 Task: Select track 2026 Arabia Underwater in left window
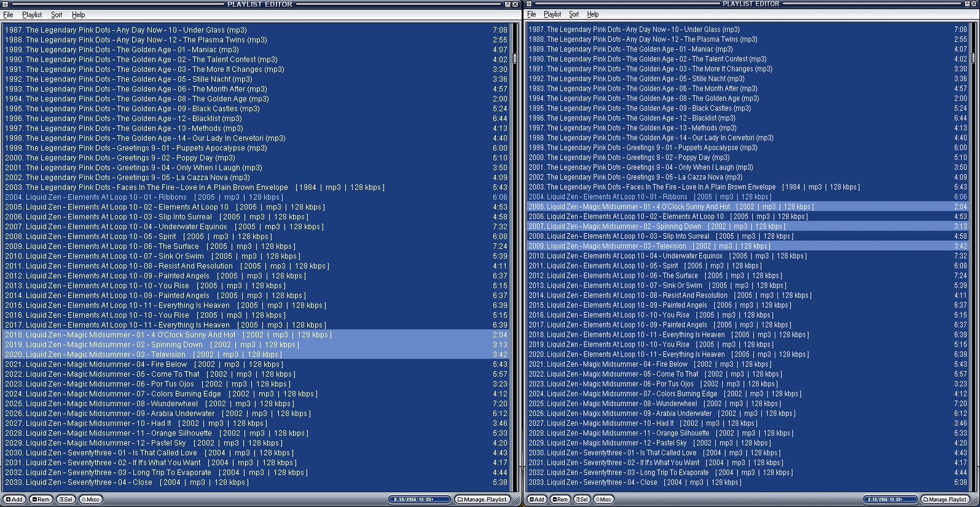(256, 413)
